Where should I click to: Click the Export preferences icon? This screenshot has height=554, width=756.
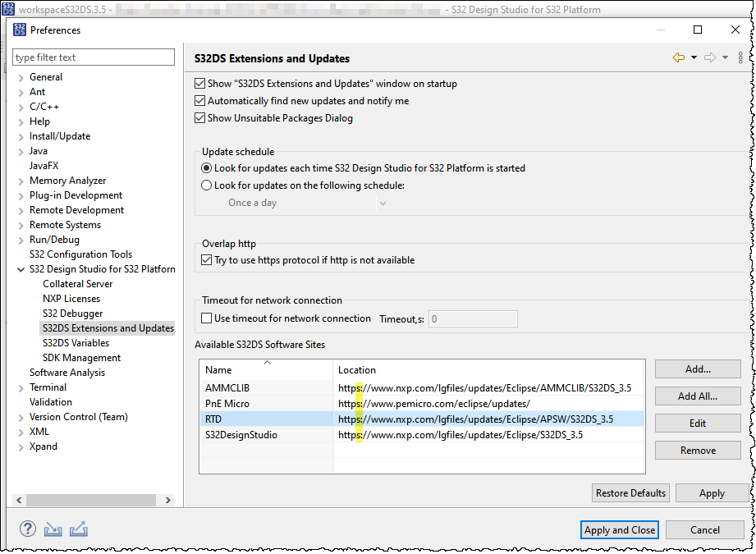79,529
